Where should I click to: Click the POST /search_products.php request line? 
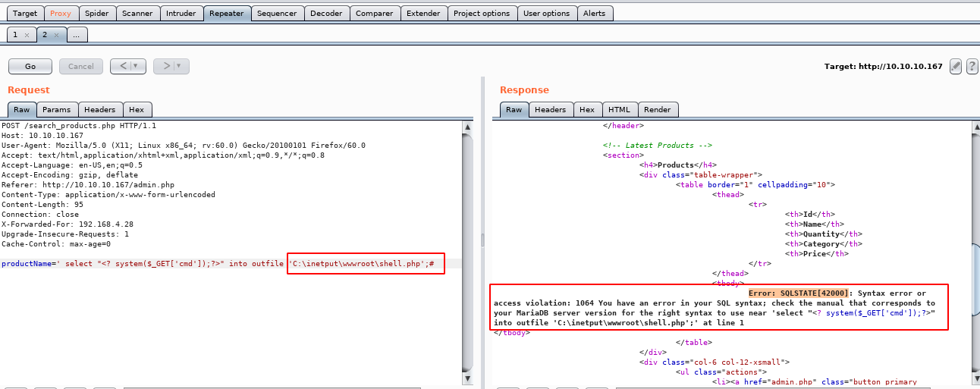pyautogui.click(x=79, y=126)
